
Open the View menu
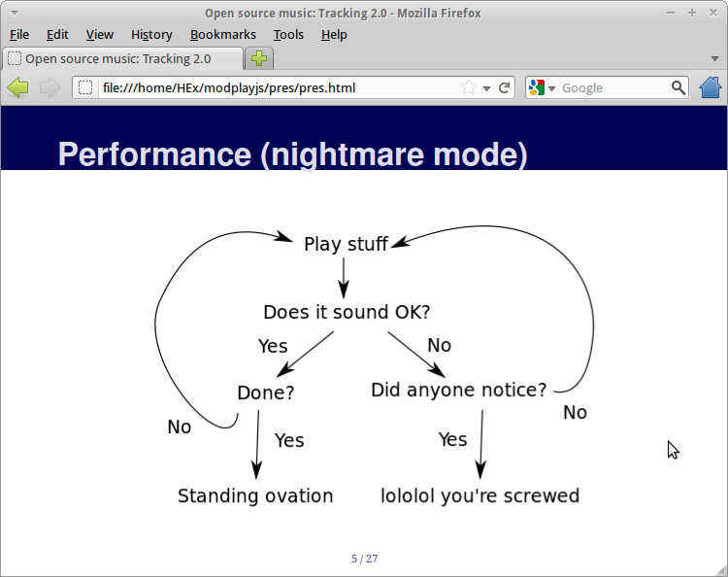click(99, 35)
